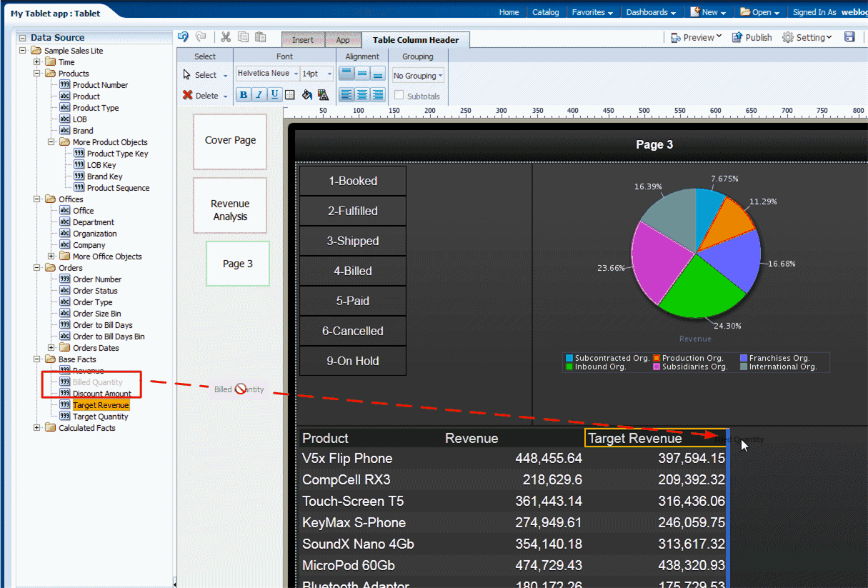Open the Setting menu
This screenshot has width=868, height=588.
(x=807, y=37)
